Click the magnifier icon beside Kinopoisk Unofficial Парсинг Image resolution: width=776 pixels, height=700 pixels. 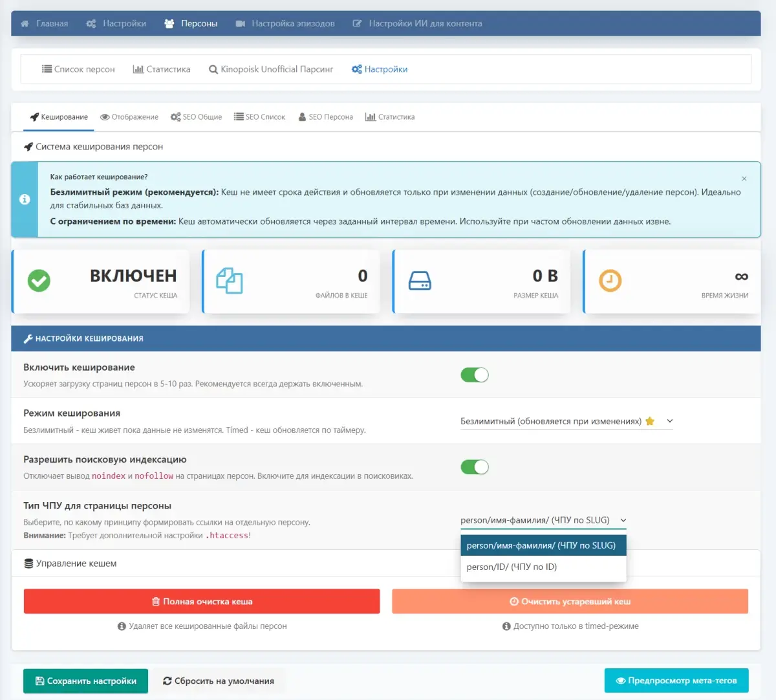point(213,69)
